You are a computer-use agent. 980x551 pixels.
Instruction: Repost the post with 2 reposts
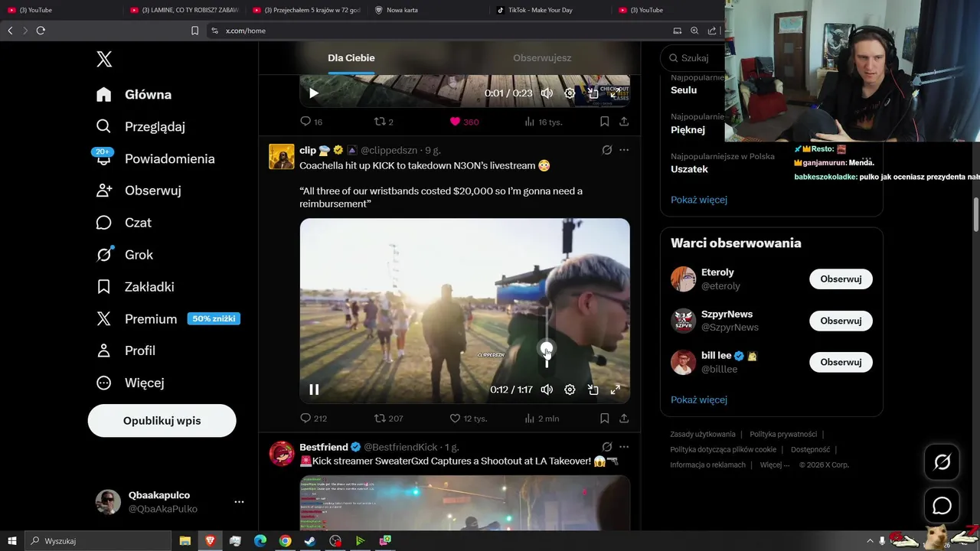tap(384, 122)
